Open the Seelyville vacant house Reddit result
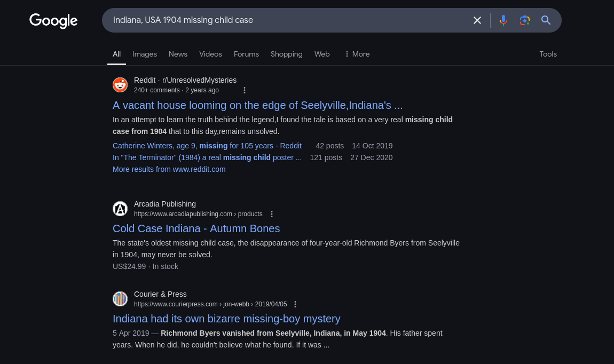Viewport: 614px width, 364px height. click(257, 105)
